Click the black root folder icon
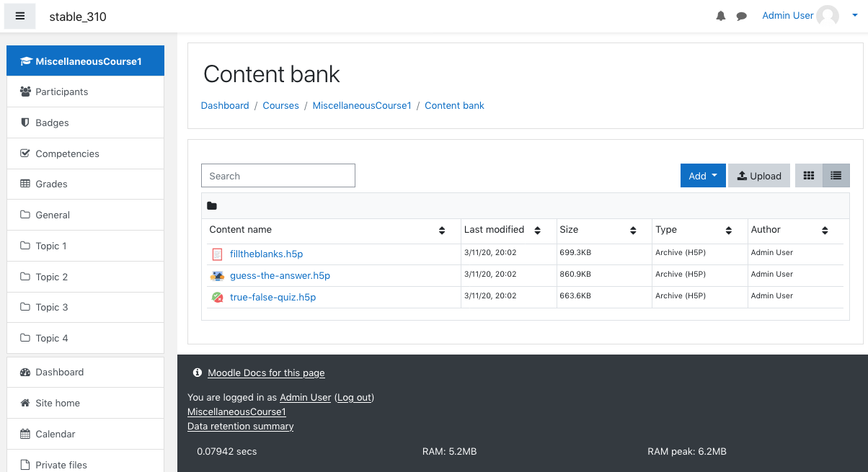This screenshot has width=868, height=472. tap(212, 206)
